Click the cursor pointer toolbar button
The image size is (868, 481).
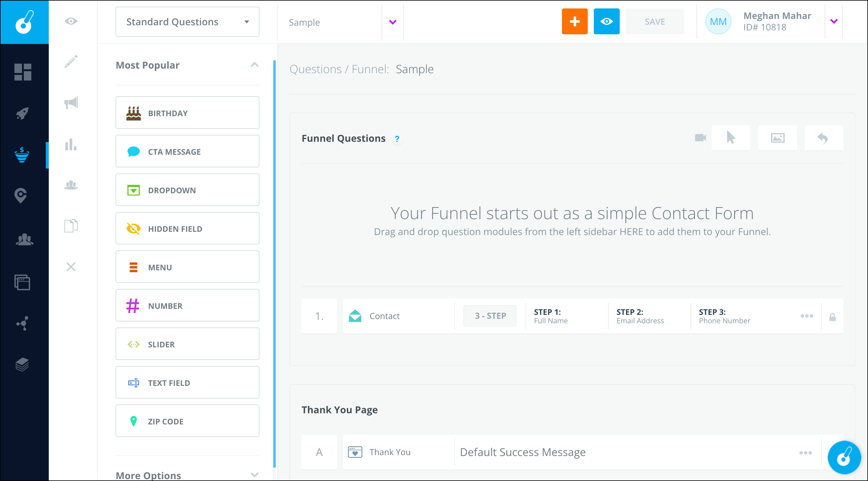point(731,138)
